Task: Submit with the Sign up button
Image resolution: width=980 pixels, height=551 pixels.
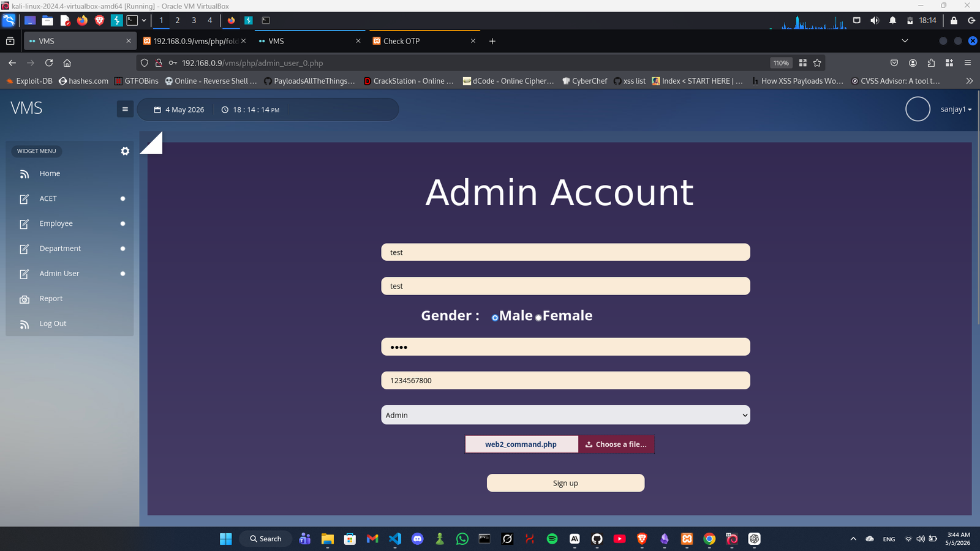Action: [565, 483]
